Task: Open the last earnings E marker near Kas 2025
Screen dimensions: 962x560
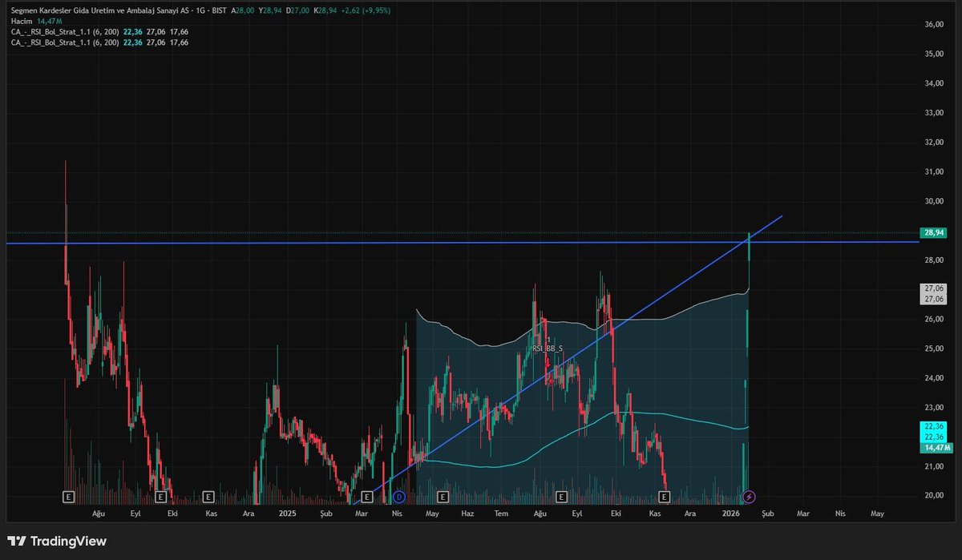Action: [664, 497]
